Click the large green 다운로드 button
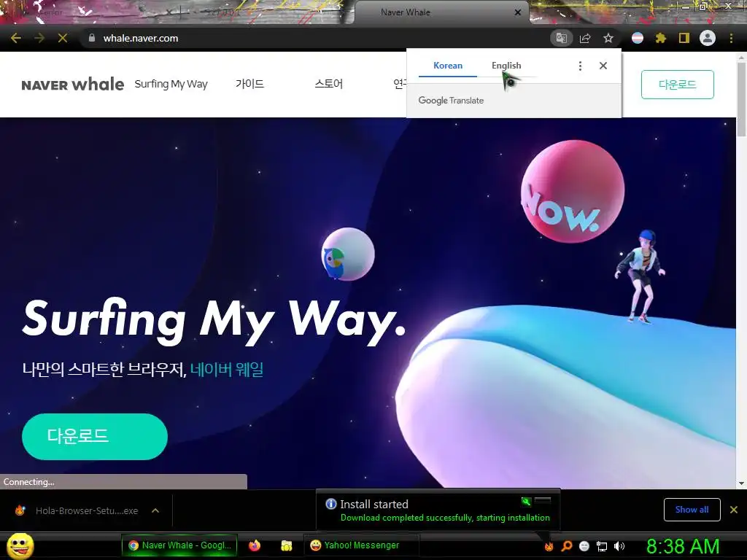Screen dimensions: 747x560 tap(95, 436)
